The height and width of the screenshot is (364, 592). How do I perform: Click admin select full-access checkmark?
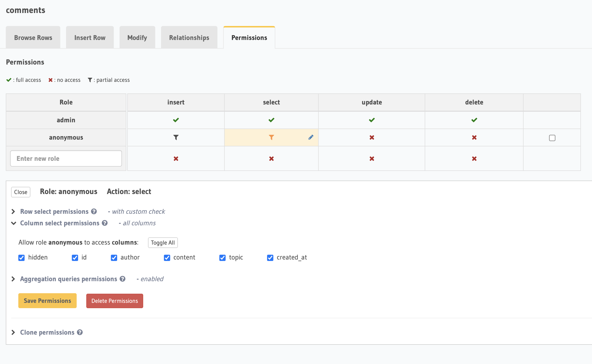pyautogui.click(x=271, y=120)
